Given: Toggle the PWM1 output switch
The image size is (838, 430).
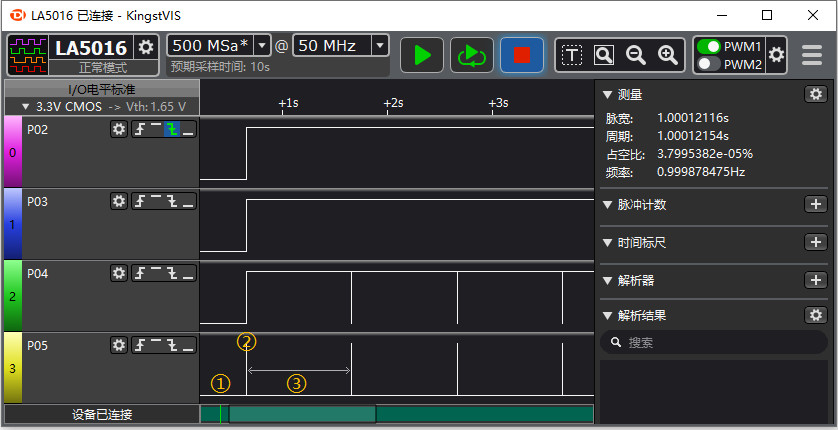Looking at the screenshot, I should pyautogui.click(x=709, y=47).
